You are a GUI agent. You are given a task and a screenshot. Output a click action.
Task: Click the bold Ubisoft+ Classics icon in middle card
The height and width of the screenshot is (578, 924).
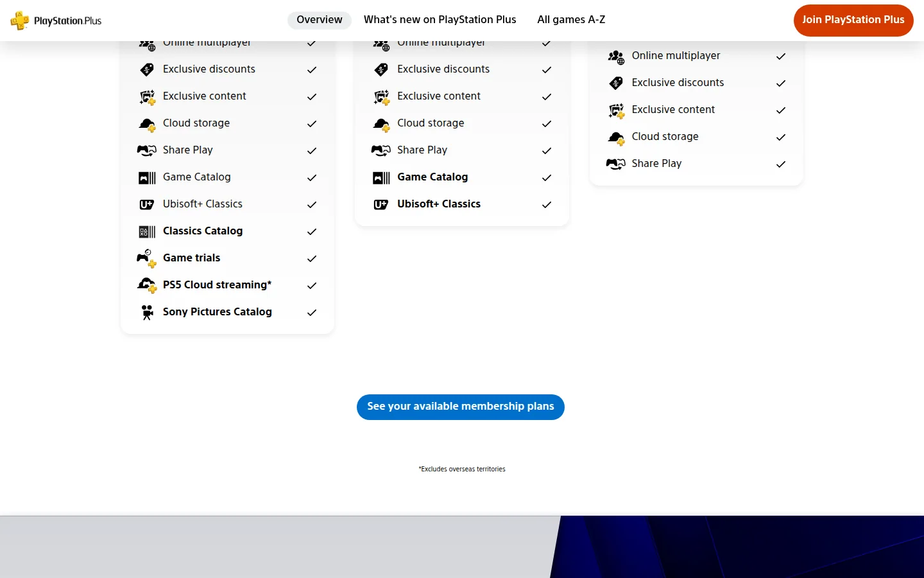point(381,205)
